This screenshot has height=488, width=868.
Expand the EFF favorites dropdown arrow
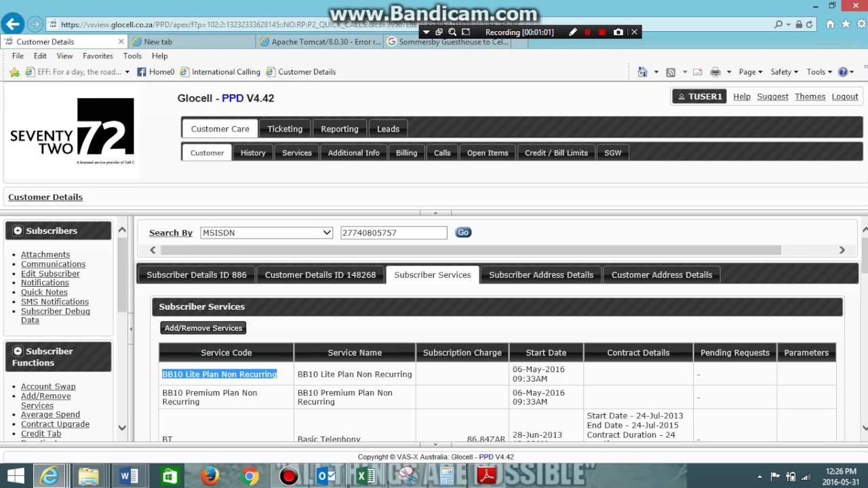127,72
